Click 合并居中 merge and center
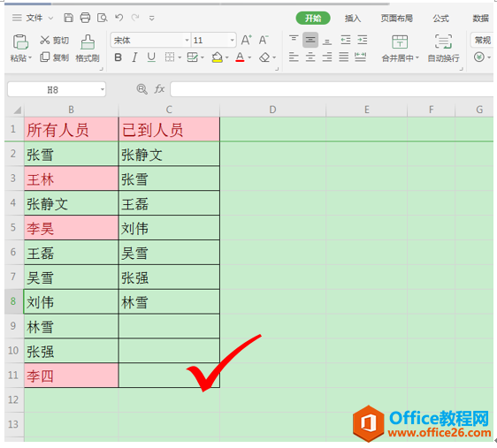Screen dimensions: 497x448 coord(400,48)
